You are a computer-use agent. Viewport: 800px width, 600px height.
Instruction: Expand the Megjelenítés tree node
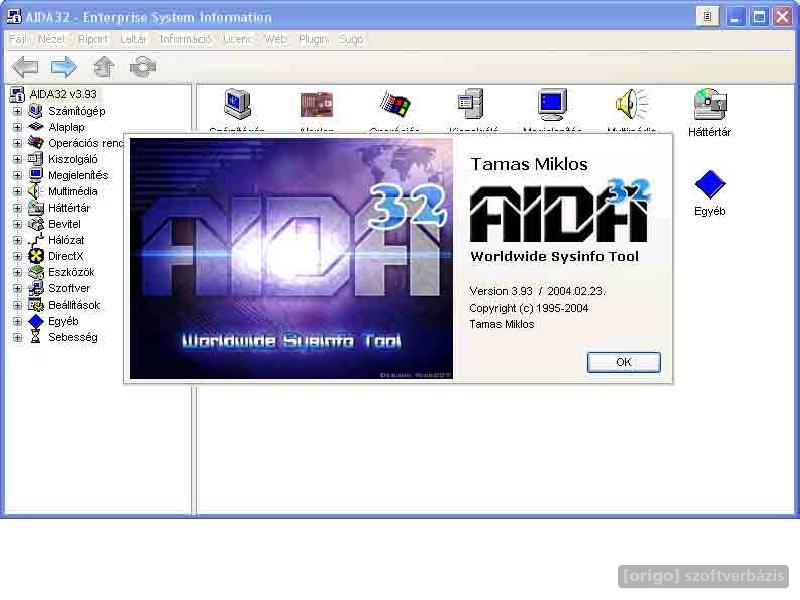pyautogui.click(x=17, y=176)
